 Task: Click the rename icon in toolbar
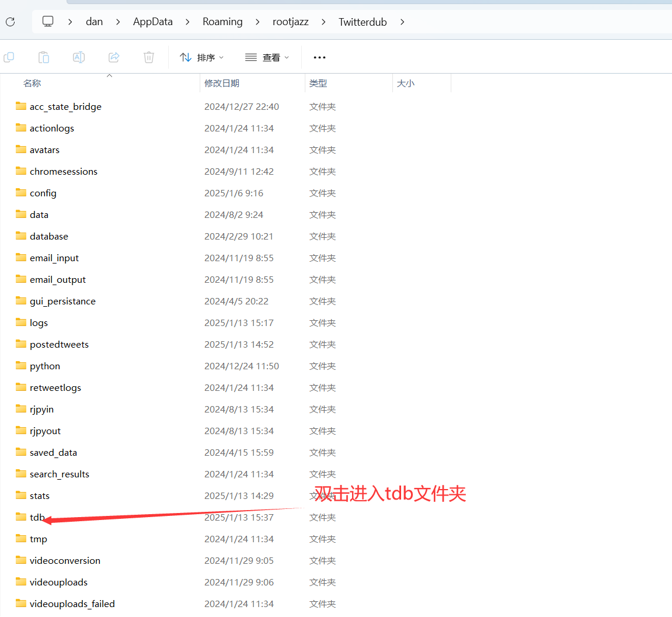point(79,57)
